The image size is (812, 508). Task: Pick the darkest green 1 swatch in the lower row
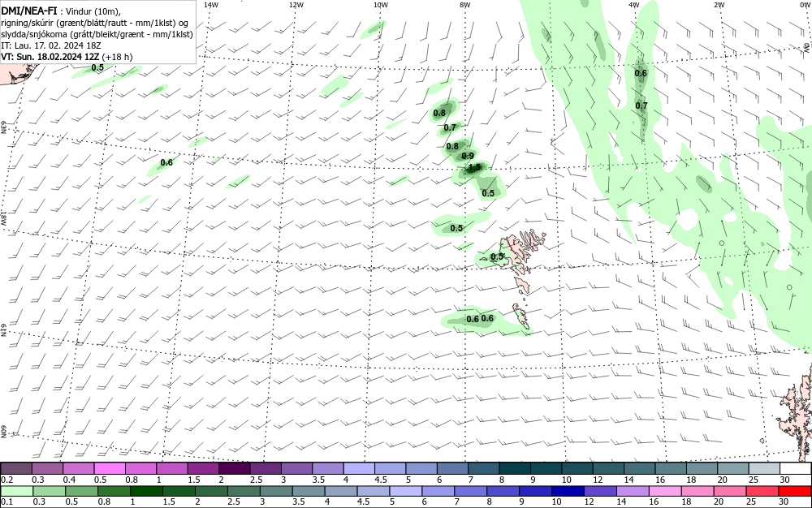(x=146, y=492)
